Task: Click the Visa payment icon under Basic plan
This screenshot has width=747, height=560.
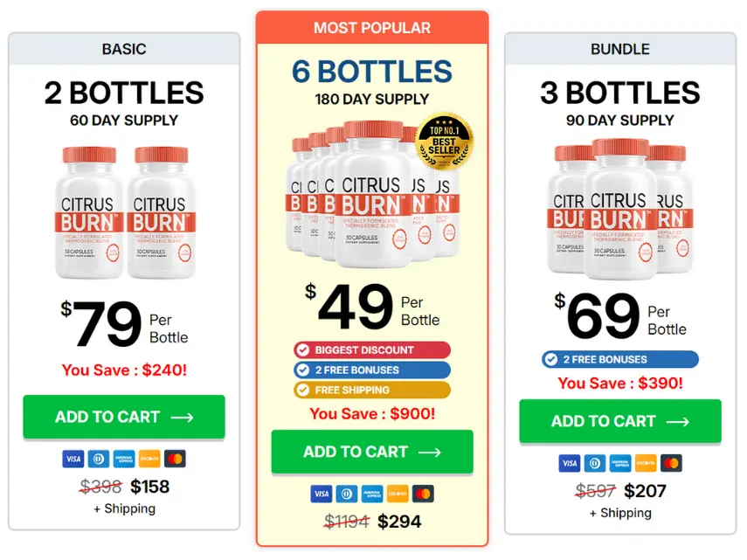Action: pos(73,459)
